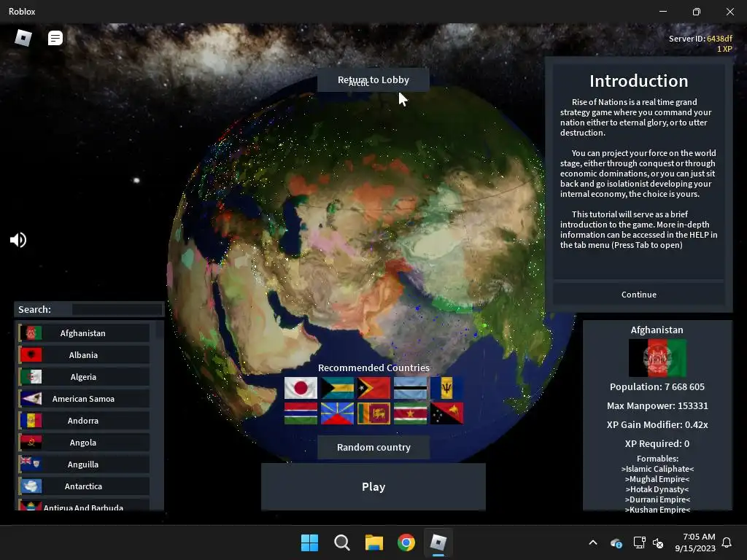Open the Roblox menu logo icon
The image size is (747, 560).
tap(23, 38)
